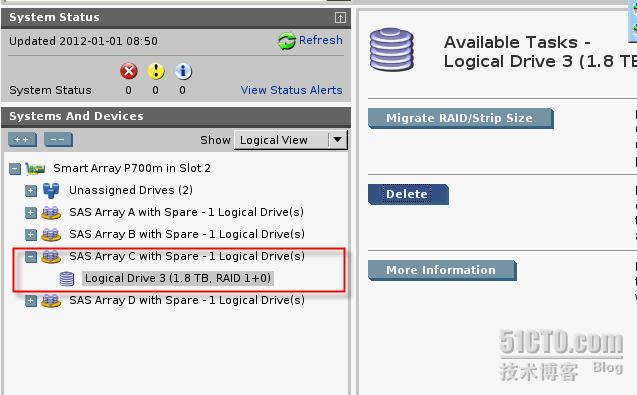Expand SAS Array A node
This screenshot has height=395, width=637.
[31, 213]
